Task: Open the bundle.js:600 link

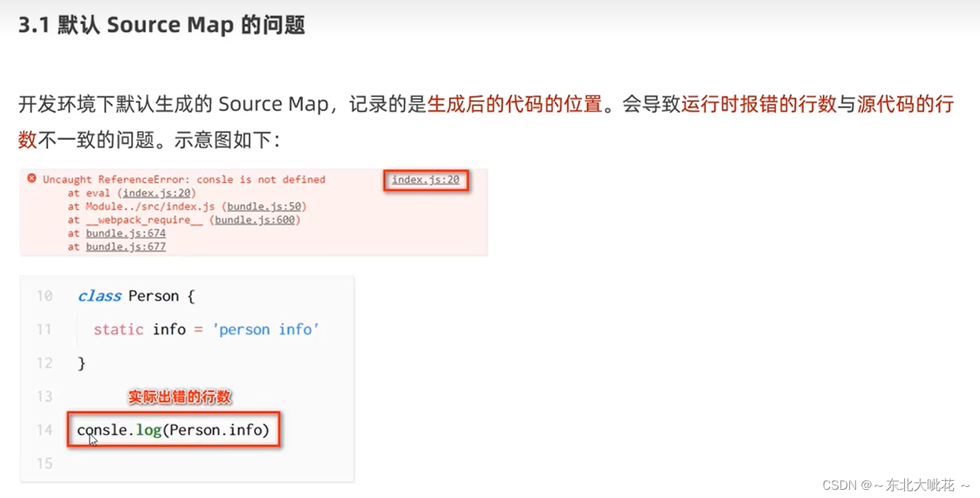Action: pyautogui.click(x=255, y=220)
